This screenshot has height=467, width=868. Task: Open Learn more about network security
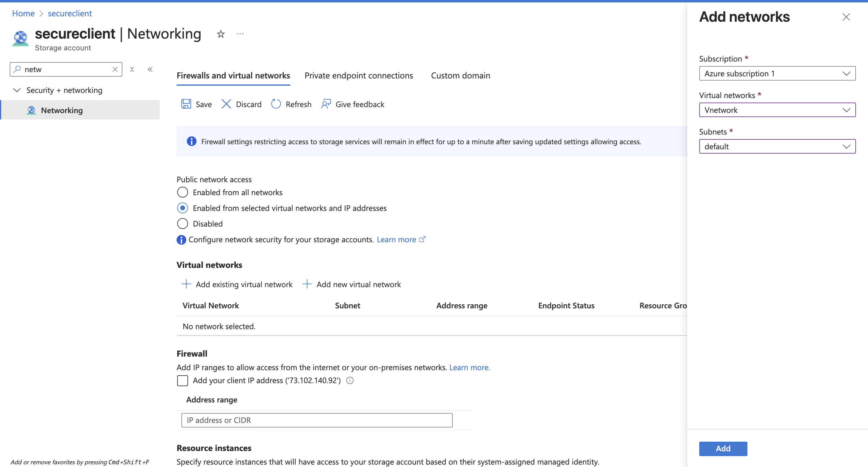point(396,240)
